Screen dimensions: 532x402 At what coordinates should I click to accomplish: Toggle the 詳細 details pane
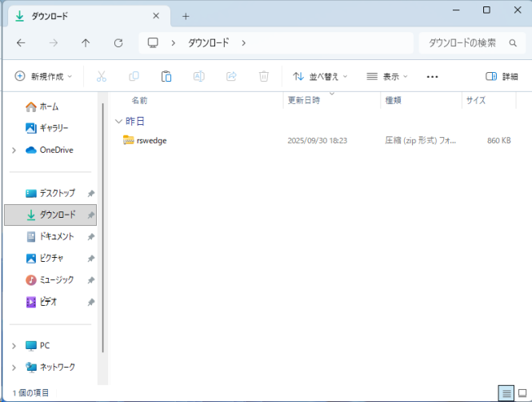502,76
